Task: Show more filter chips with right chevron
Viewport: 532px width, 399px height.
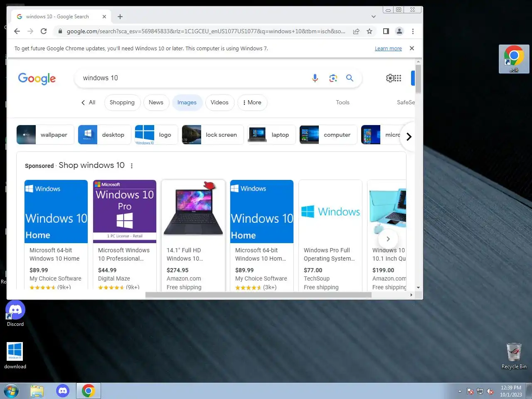Action: click(409, 137)
